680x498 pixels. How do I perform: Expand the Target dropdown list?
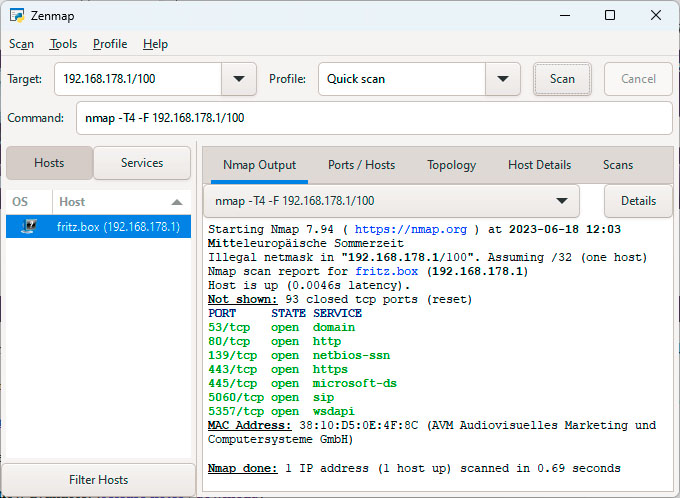(238, 79)
